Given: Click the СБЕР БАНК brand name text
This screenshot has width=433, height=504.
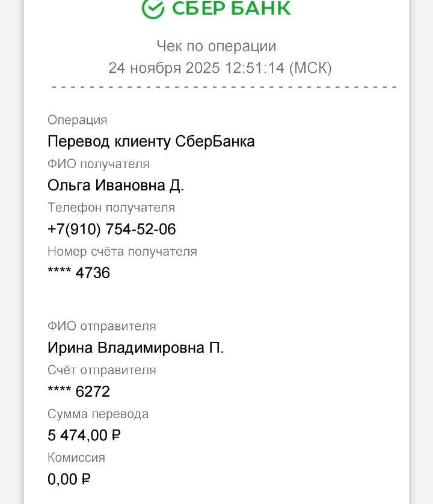Looking at the screenshot, I should click(231, 8).
